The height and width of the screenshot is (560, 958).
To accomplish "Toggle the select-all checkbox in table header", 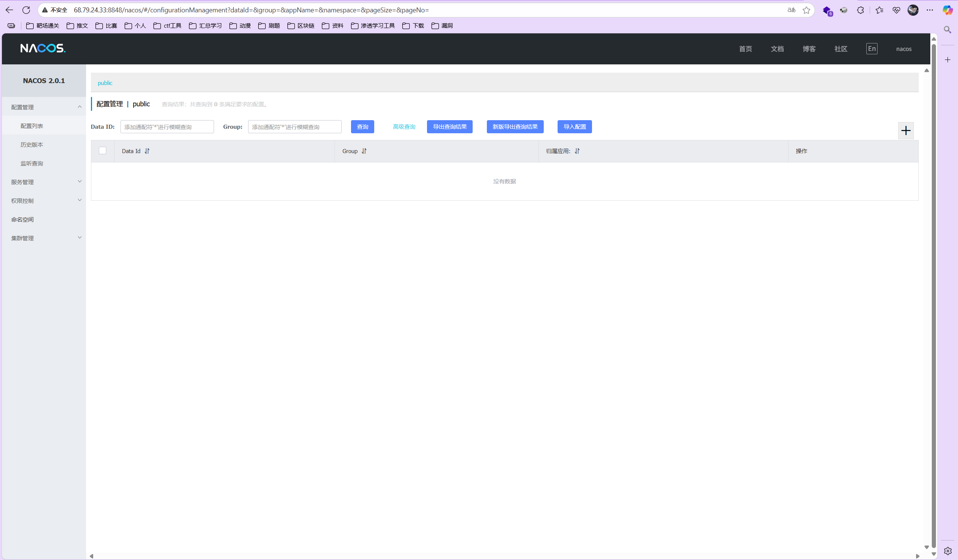I will coord(102,150).
